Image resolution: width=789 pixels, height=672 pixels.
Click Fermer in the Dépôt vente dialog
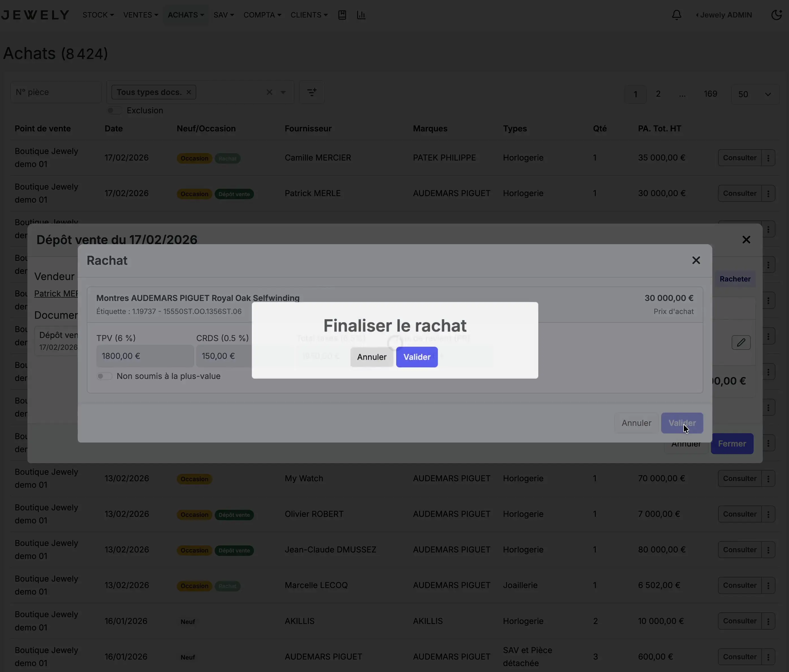tap(732, 444)
